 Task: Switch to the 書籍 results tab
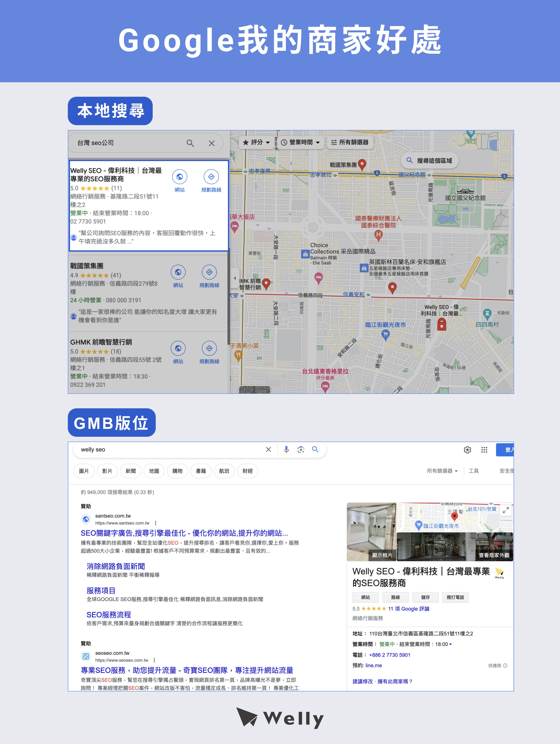(x=201, y=471)
